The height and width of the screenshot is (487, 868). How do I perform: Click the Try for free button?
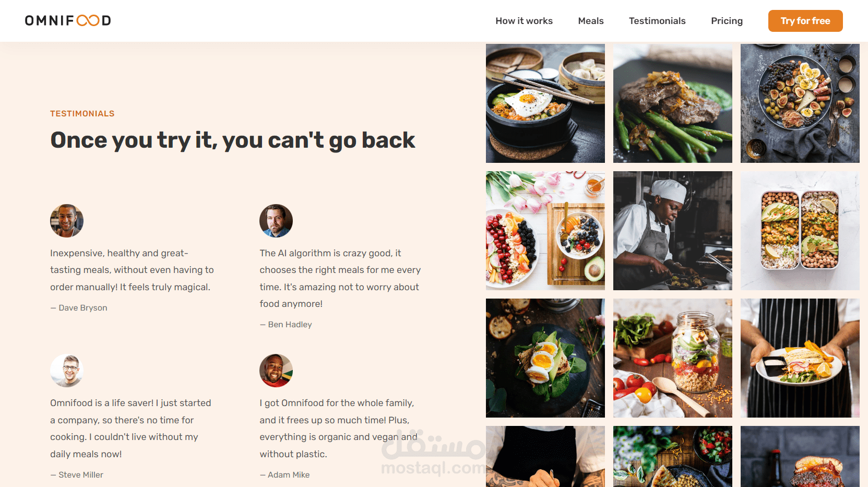point(805,21)
